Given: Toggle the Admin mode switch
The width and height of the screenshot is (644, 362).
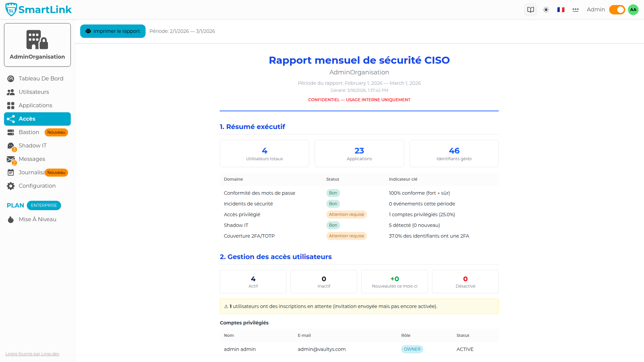Looking at the screenshot, I should pos(617,10).
